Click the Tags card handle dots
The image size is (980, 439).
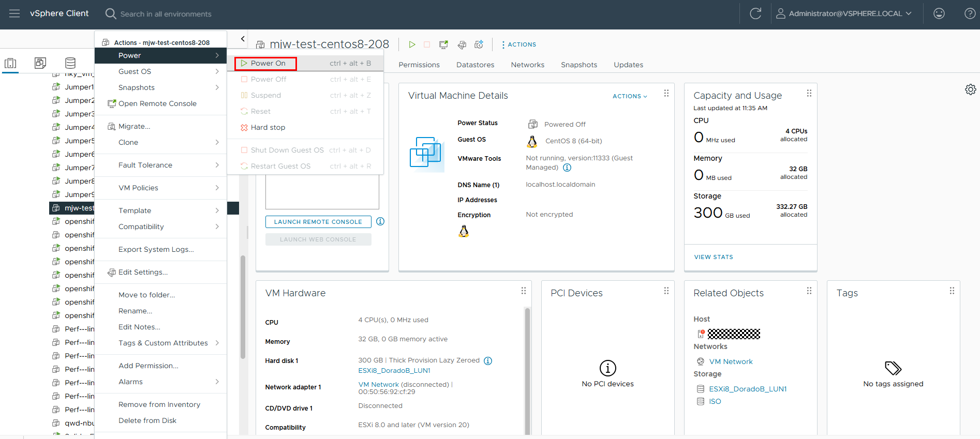click(952, 291)
